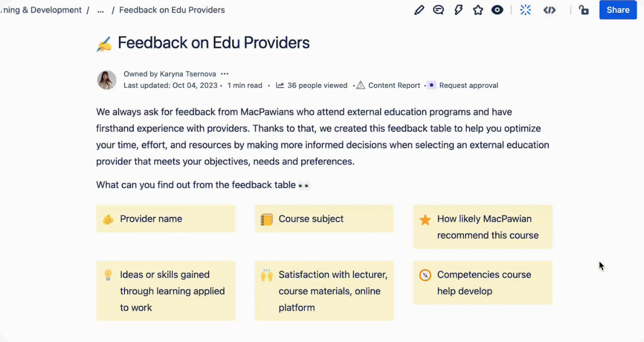Click the star icon in recommend panel

425,220
